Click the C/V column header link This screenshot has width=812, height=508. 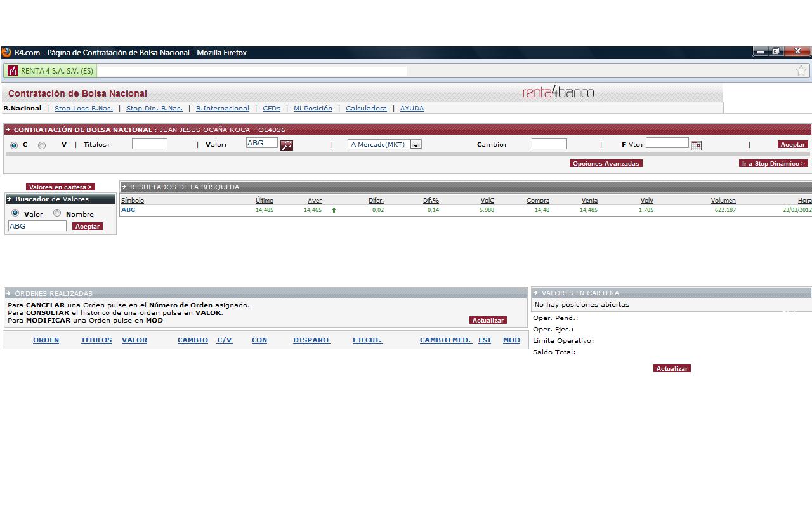225,340
